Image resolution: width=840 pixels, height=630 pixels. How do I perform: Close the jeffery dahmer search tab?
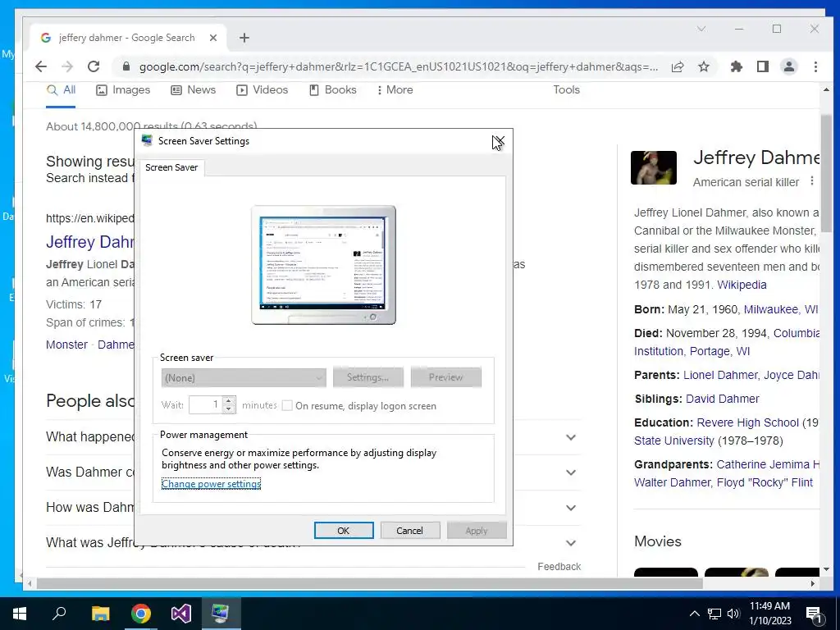coord(213,38)
